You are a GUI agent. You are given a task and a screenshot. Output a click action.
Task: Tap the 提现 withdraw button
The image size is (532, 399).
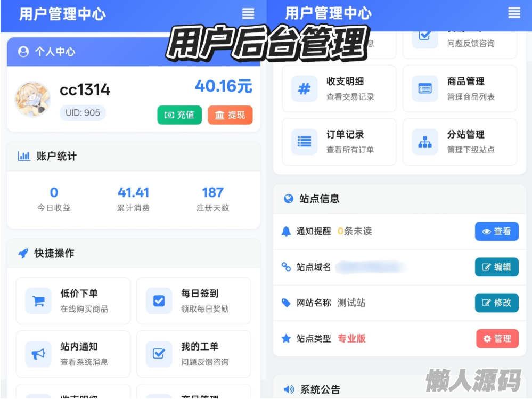(x=230, y=115)
